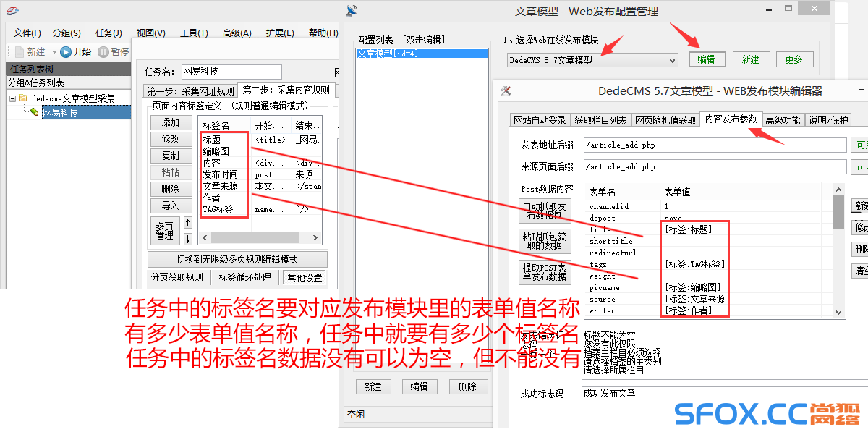The height and width of the screenshot is (432, 868).
Task: Click the dedecms文章模型采集 folder icon
Action: 23,98
